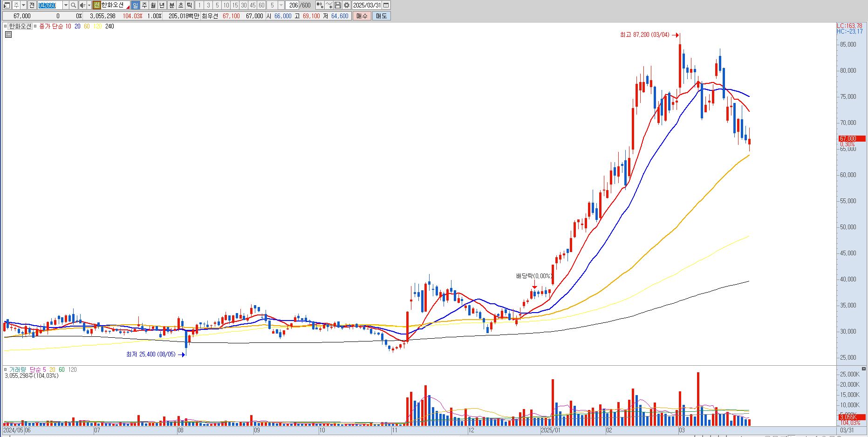Click the red 10 moving average legend
This screenshot has width=868, height=437.
(x=68, y=26)
